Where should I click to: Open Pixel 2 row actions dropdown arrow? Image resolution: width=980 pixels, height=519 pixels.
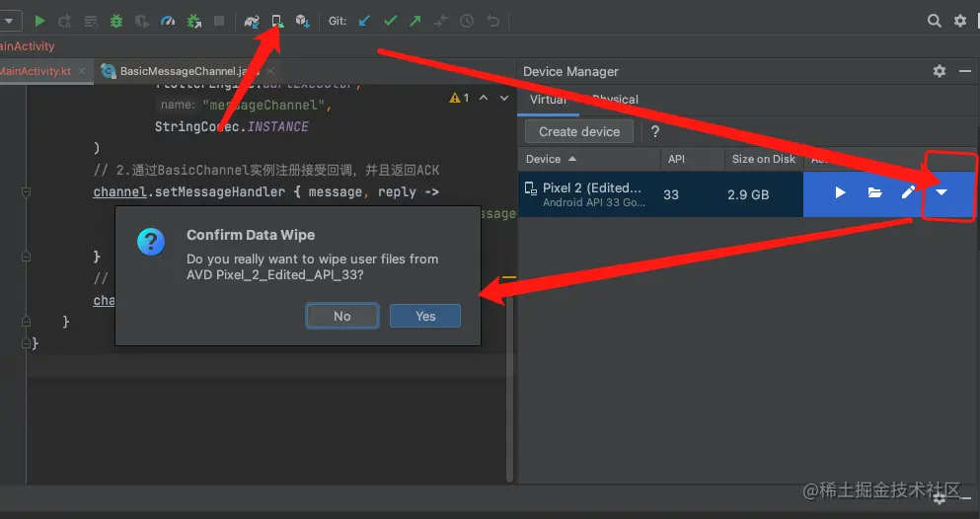(x=942, y=193)
